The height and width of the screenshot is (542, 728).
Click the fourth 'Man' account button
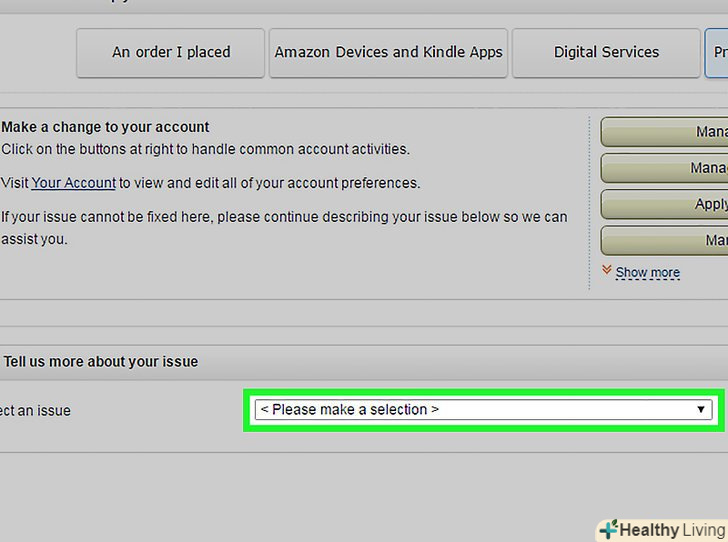[666, 241]
